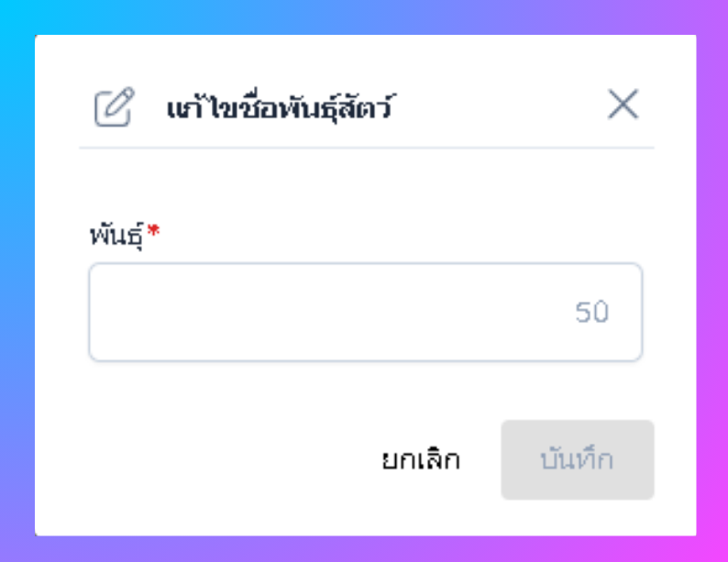Image resolution: width=728 pixels, height=562 pixels.
Task: Click the ยกเลิก button
Action: (421, 460)
